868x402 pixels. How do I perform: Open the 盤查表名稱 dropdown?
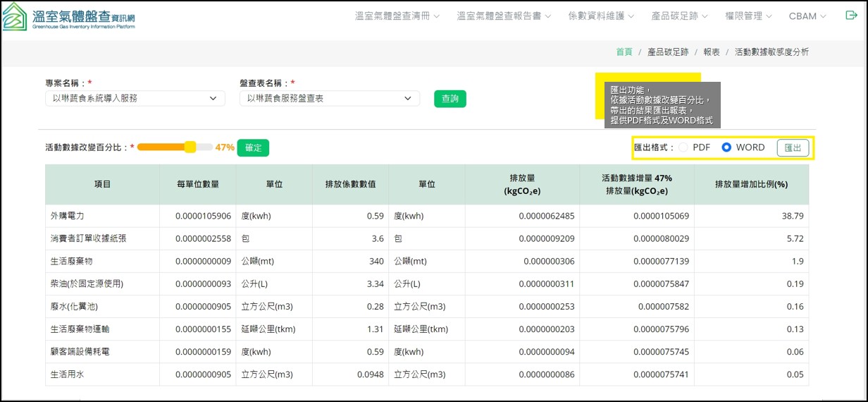click(329, 99)
